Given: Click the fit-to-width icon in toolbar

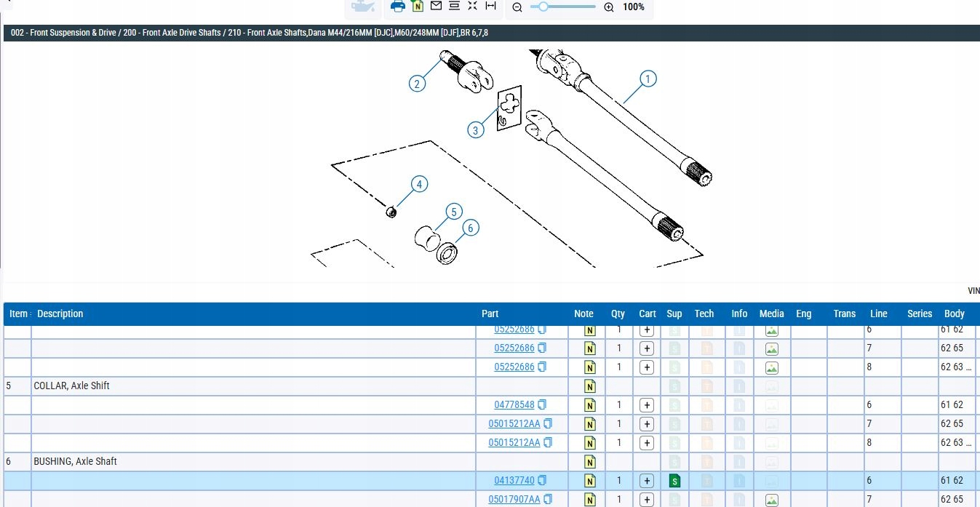Looking at the screenshot, I should point(491,6).
